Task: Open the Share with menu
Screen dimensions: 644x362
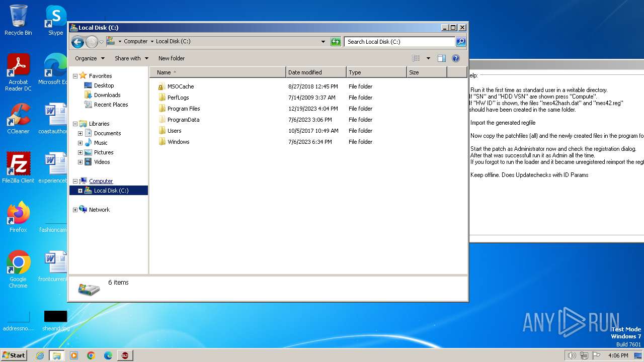Action: pos(131,58)
